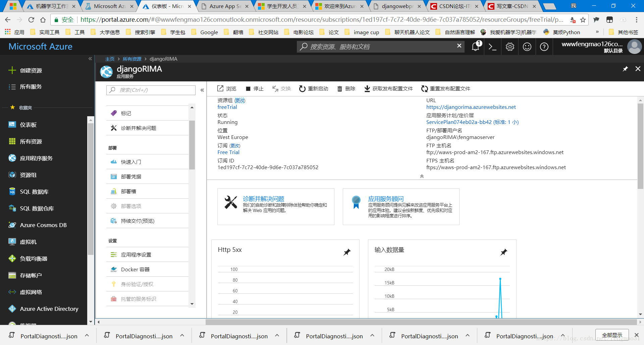Click Swap (交换) toolbar button
Screen dimensions: 644x345
click(281, 88)
